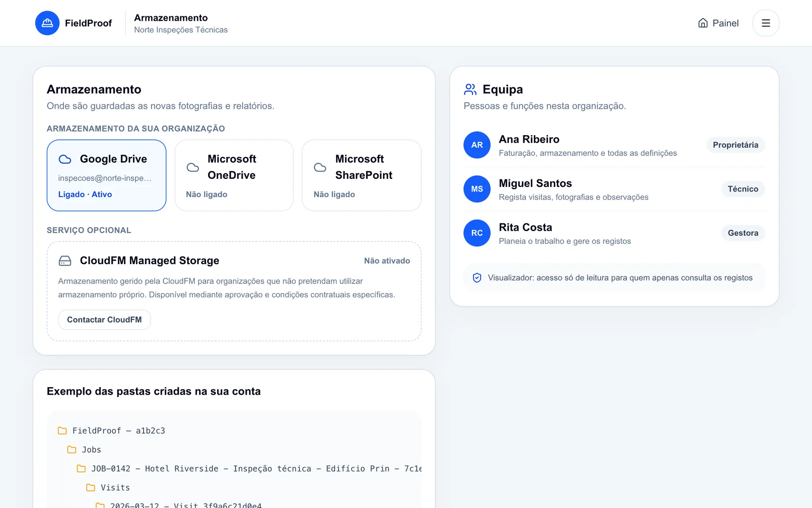Select the Google Drive storage card
The image size is (812, 508).
click(107, 175)
